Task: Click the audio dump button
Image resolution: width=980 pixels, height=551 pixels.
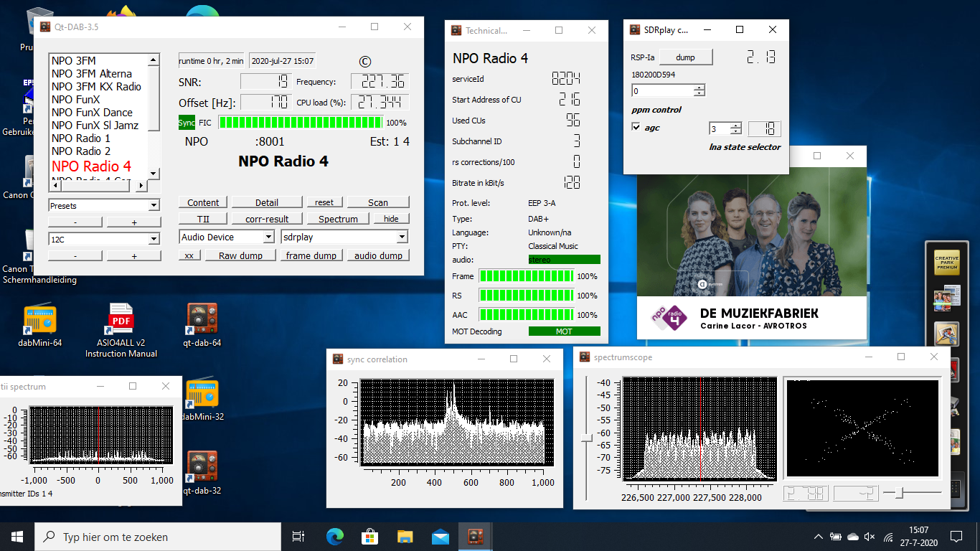Action: tap(378, 255)
